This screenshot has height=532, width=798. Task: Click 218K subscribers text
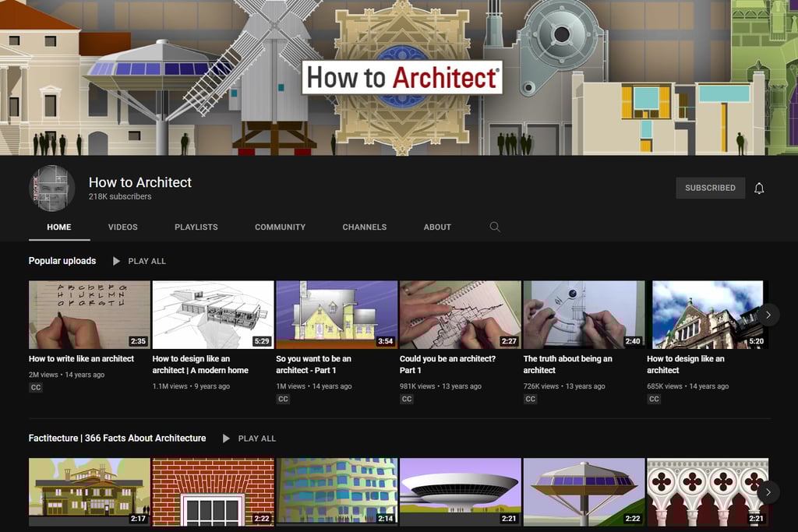point(119,196)
